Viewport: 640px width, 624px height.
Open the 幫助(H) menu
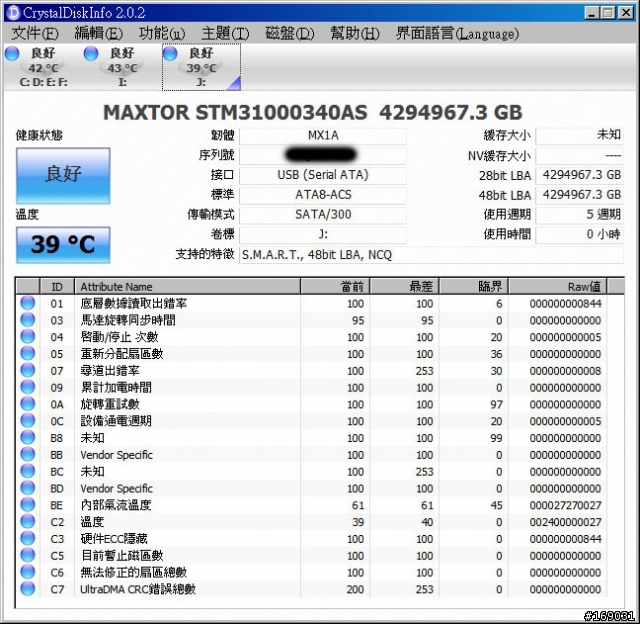(x=354, y=33)
